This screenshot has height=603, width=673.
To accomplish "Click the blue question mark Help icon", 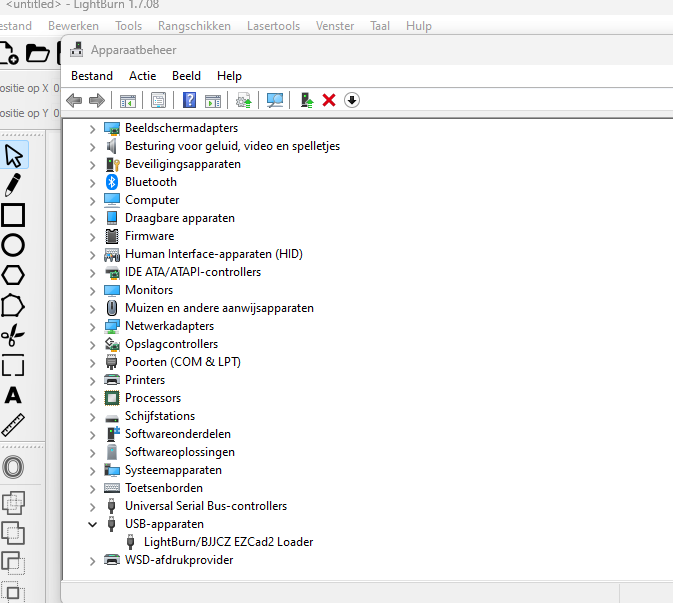I will pyautogui.click(x=189, y=100).
